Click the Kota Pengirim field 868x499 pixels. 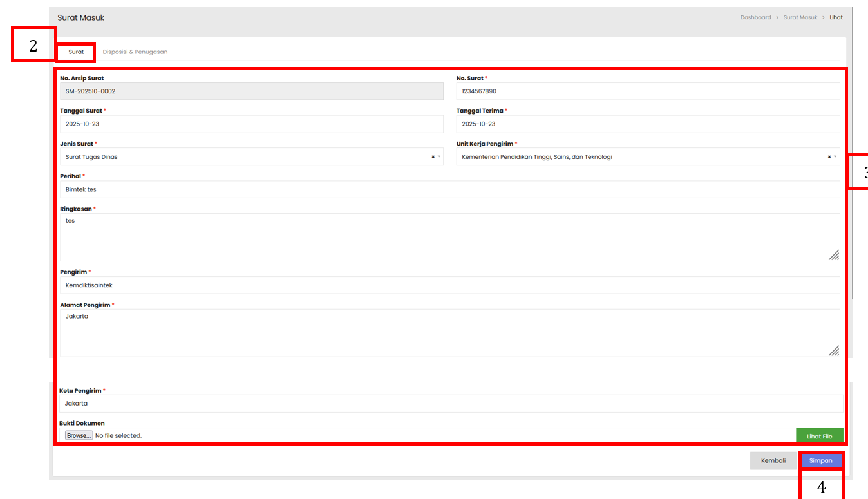point(449,404)
